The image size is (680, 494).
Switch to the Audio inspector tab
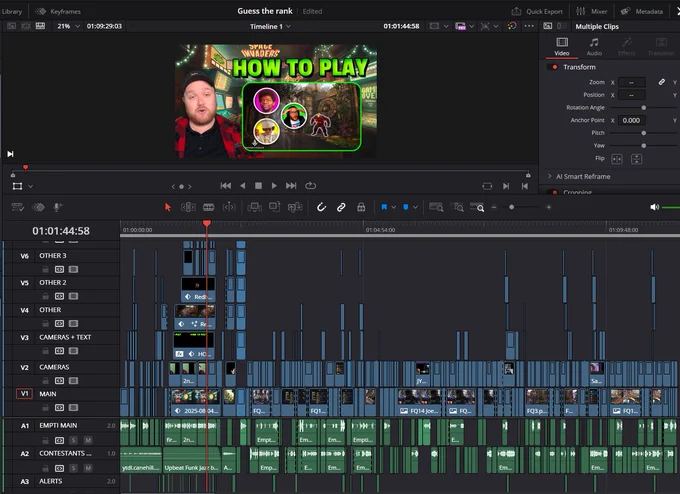[x=594, y=46]
